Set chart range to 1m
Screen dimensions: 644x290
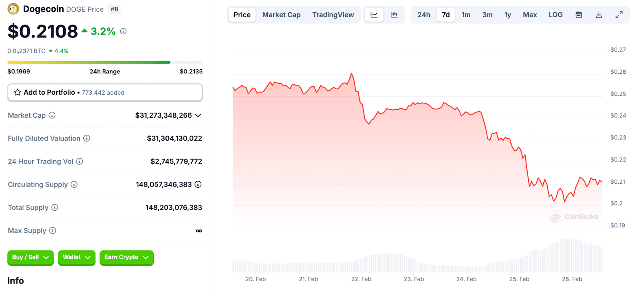click(x=466, y=15)
